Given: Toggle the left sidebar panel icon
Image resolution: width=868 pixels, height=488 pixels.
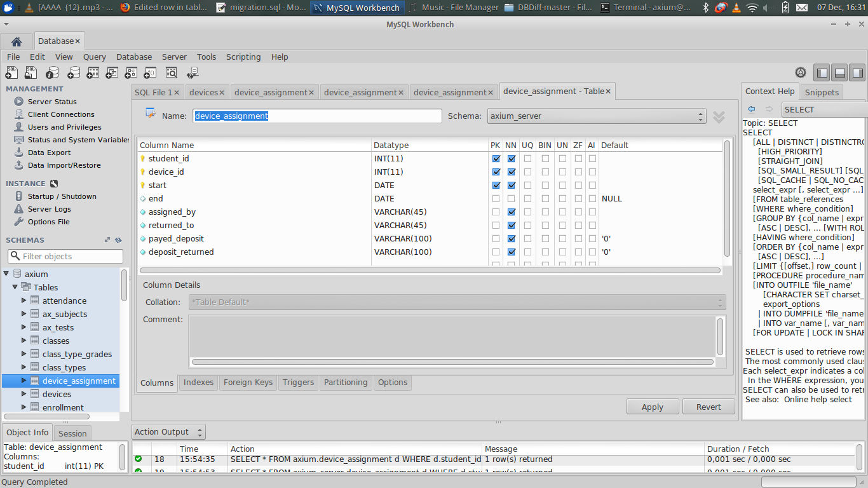Looking at the screenshot, I should (x=822, y=72).
